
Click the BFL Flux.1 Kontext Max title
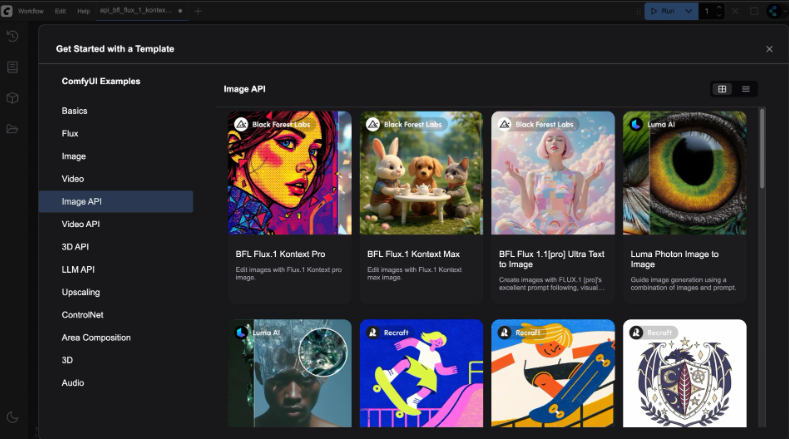[x=414, y=254]
